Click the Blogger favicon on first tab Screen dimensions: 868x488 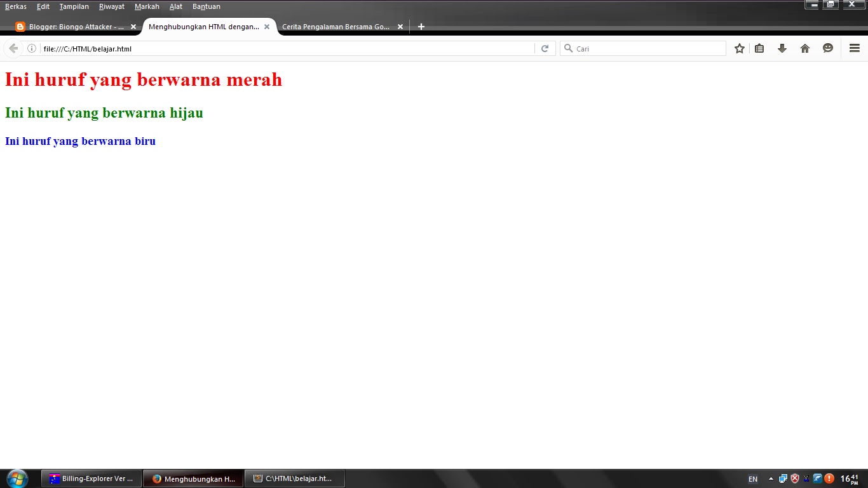pyautogui.click(x=20, y=27)
